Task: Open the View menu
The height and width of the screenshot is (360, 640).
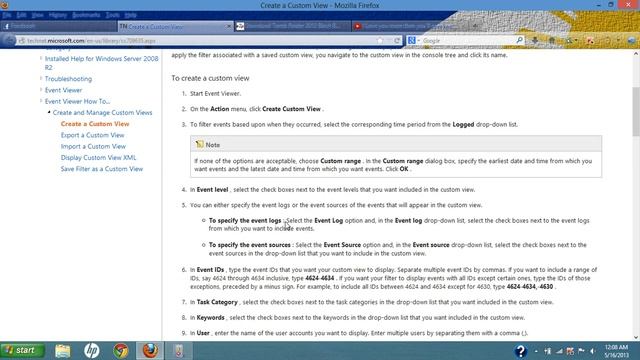Action: (x=37, y=15)
